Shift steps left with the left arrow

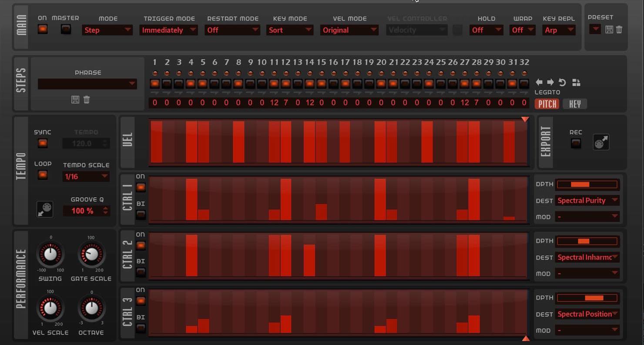(539, 82)
